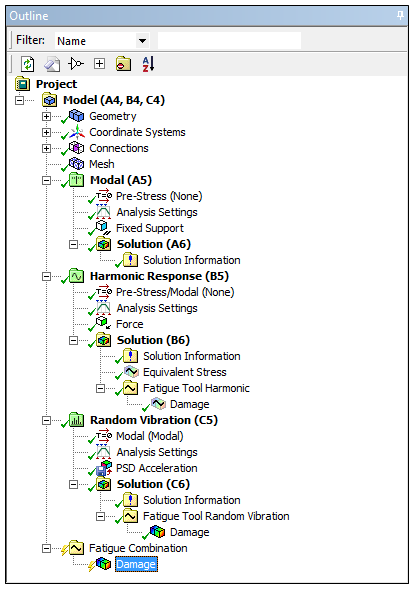Select Equivalent Stress result item

pos(184,372)
